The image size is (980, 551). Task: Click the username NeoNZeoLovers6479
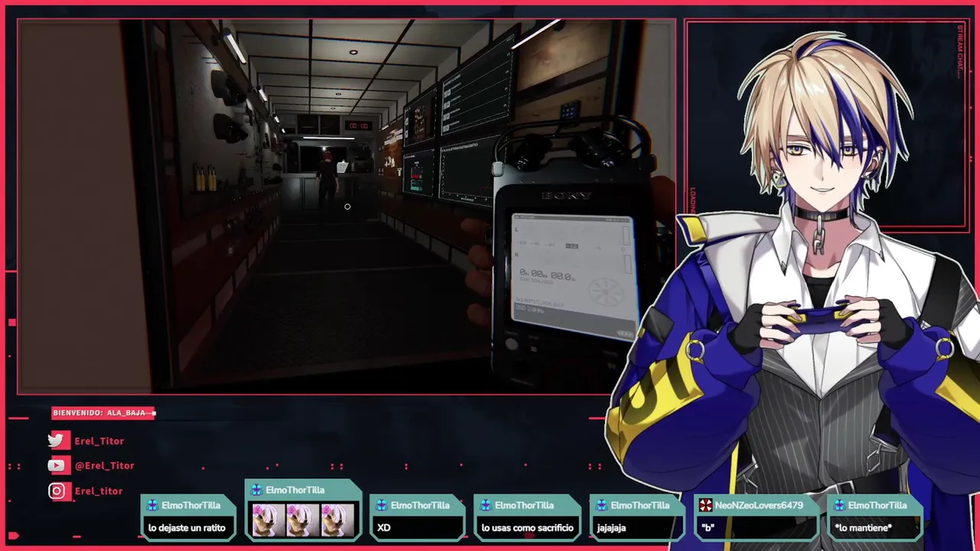(x=759, y=505)
